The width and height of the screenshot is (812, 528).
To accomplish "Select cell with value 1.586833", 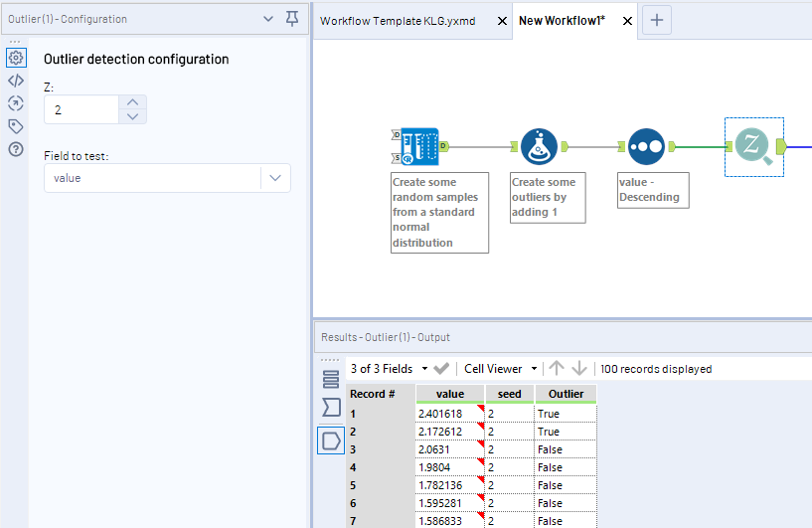I will coord(450,521).
